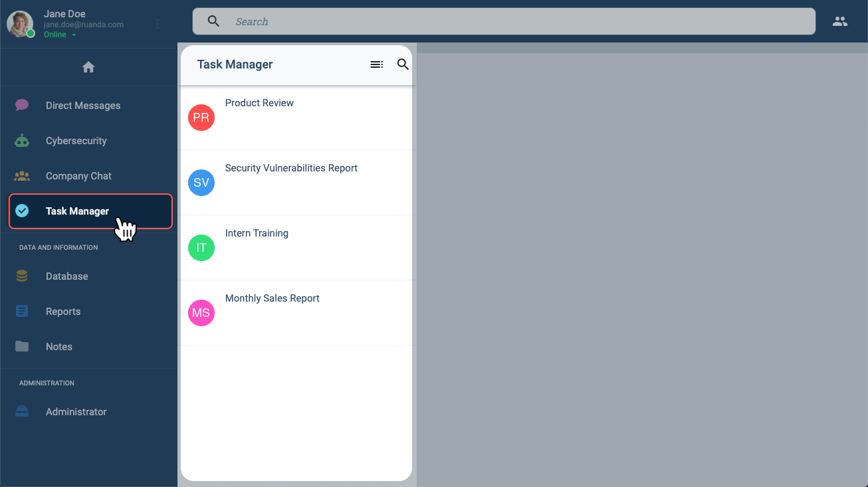Click Jane Doe's profile avatar
The image size is (868, 487).
pos(20,24)
